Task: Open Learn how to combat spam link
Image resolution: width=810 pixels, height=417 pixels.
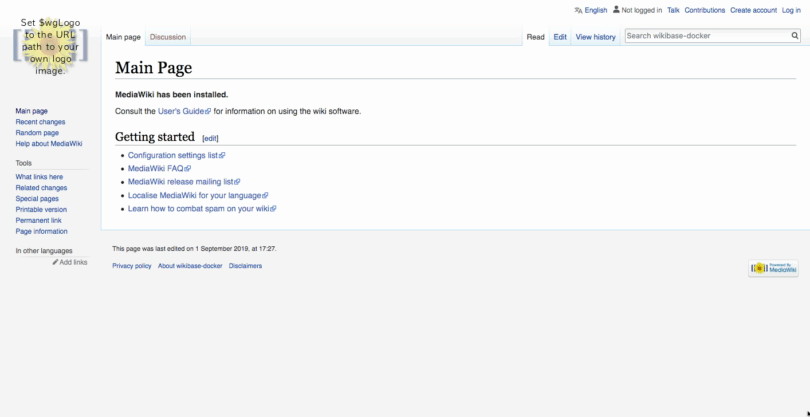Action: click(x=202, y=209)
